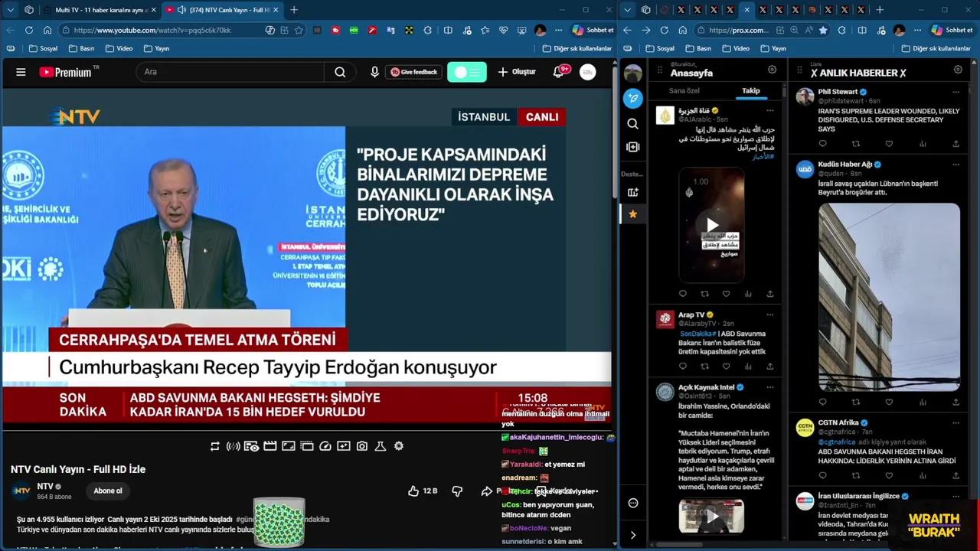This screenshot has width=980, height=551.
Task: Open ANLIK HABERLER column settings gear
Action: 958,70
